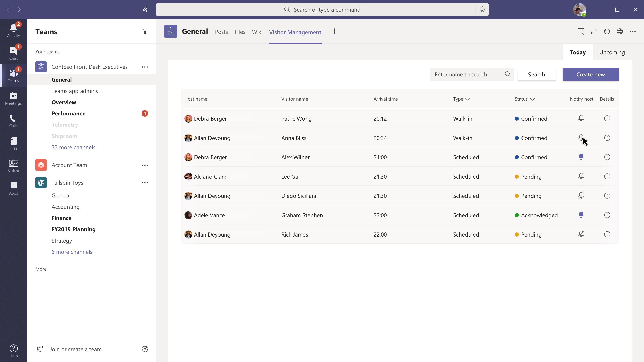Switch to the Wiki tab
Image resolution: width=644 pixels, height=362 pixels.
pyautogui.click(x=257, y=32)
